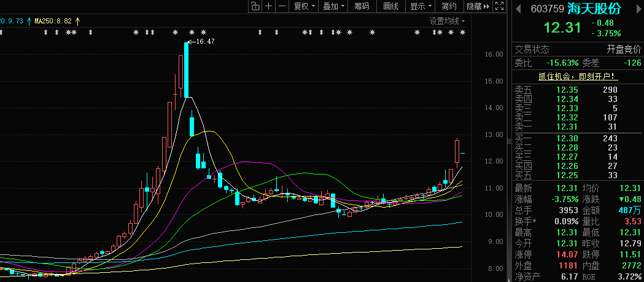Screen dimensions: 644x282
Task: Zoom out chart with the minus icon
Action: coord(282,6)
